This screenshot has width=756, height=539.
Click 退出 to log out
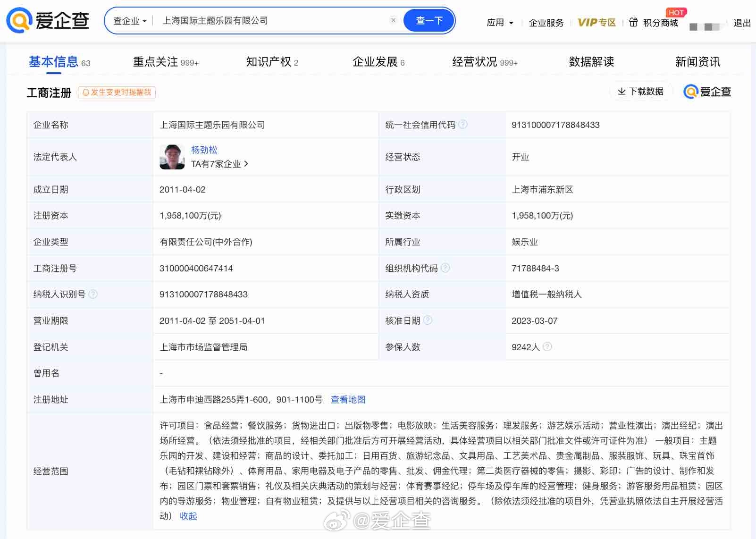[742, 23]
